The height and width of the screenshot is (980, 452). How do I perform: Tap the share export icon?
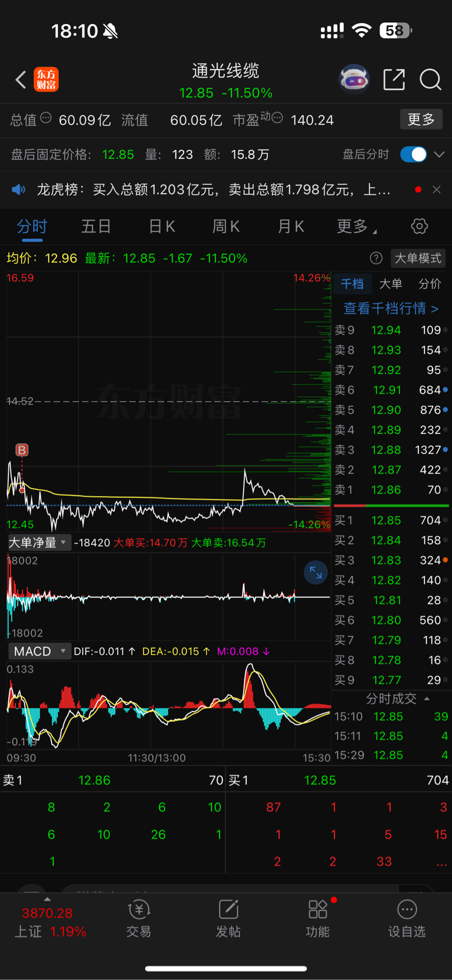click(394, 79)
